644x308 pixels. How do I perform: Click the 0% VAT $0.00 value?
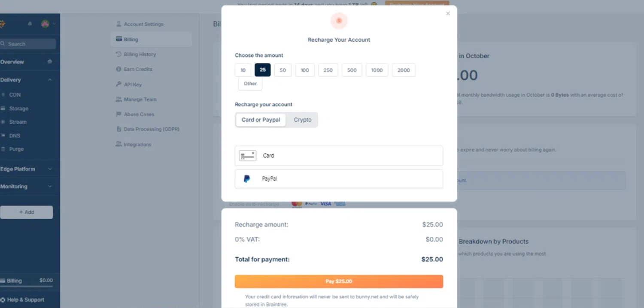point(434,239)
